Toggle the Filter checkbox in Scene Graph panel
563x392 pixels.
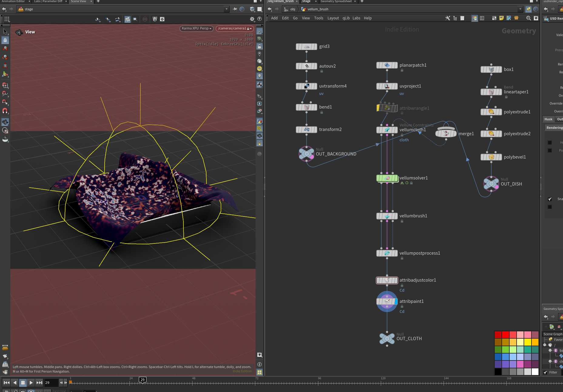546,373
